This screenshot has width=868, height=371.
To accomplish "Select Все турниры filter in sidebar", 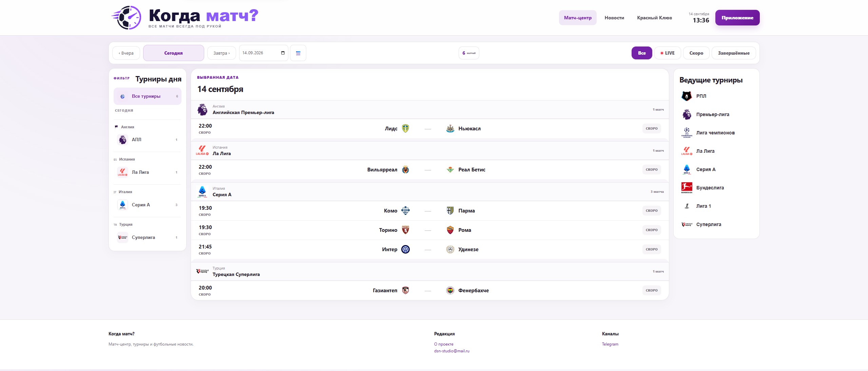I will (147, 96).
